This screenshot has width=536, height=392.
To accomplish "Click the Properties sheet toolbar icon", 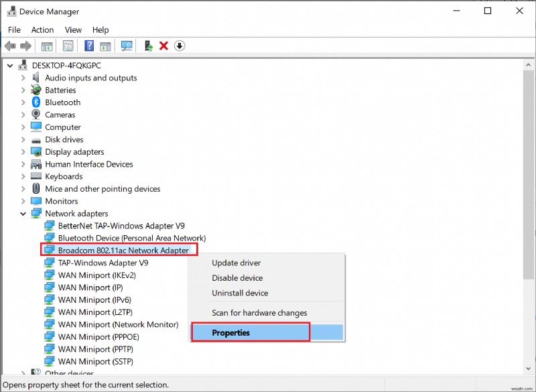I will (x=68, y=46).
